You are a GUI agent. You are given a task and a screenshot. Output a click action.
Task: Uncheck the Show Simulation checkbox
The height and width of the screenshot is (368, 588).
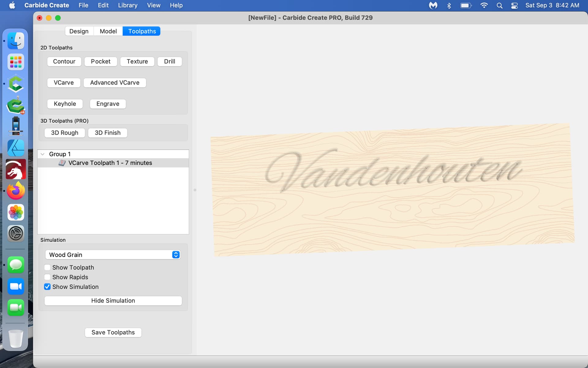47,287
